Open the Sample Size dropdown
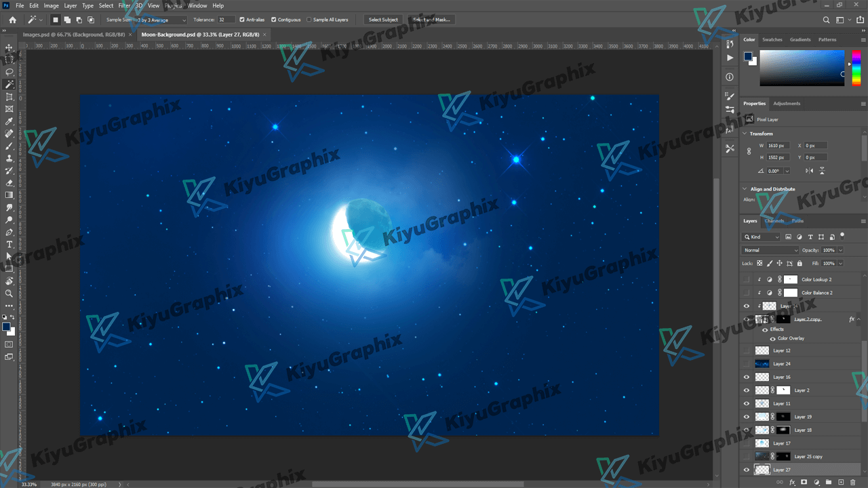This screenshot has width=868, height=488. 146,20
